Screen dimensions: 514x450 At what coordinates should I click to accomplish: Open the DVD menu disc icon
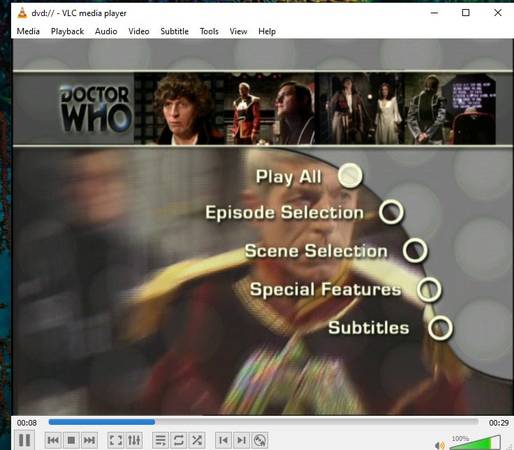pyautogui.click(x=259, y=441)
